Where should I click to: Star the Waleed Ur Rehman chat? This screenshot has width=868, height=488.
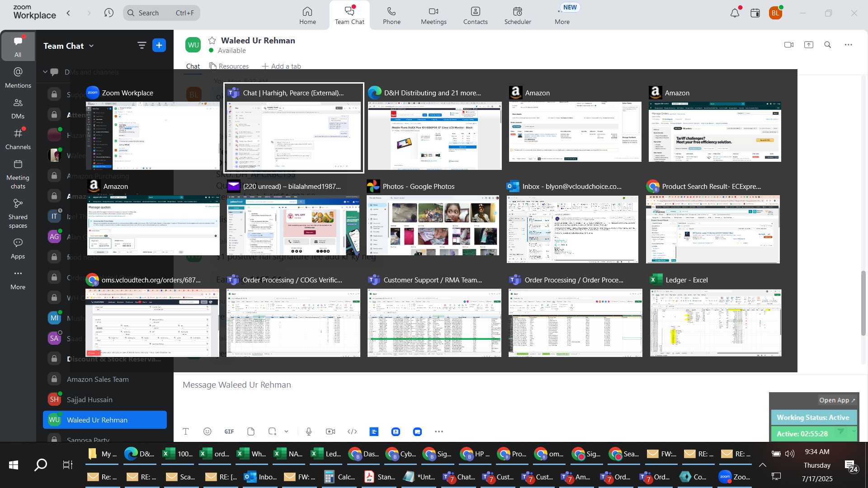(x=212, y=40)
